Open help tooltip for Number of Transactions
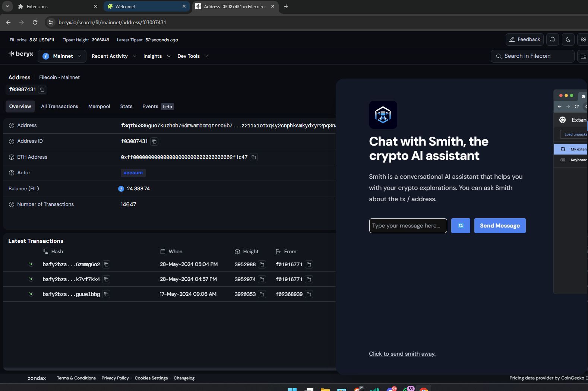 click(12, 204)
